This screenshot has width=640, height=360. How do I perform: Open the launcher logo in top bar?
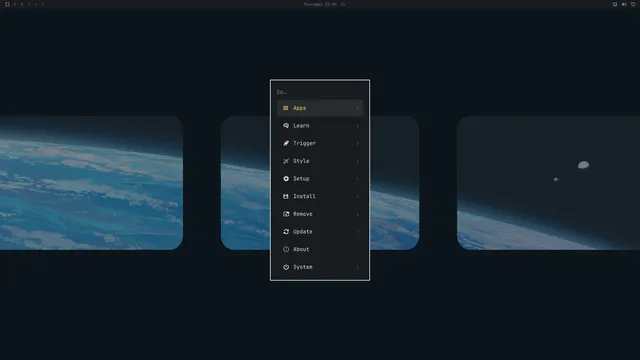(x=7, y=4)
